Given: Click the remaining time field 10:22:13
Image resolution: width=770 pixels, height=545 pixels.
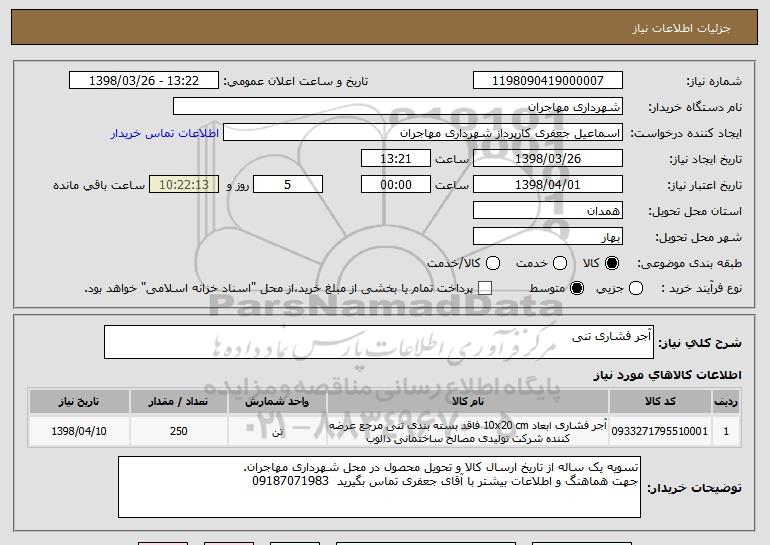Looking at the screenshot, I should [x=184, y=185].
